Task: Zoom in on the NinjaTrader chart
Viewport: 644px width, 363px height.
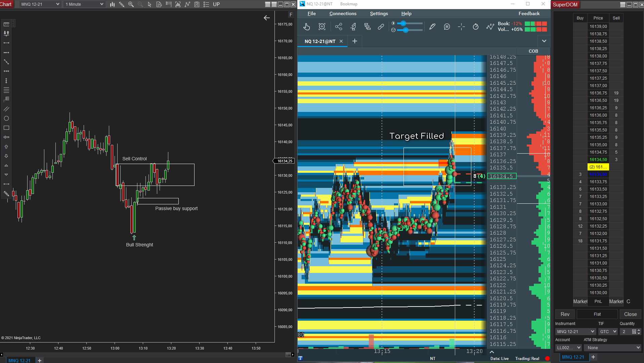Action: pyautogui.click(x=131, y=4)
